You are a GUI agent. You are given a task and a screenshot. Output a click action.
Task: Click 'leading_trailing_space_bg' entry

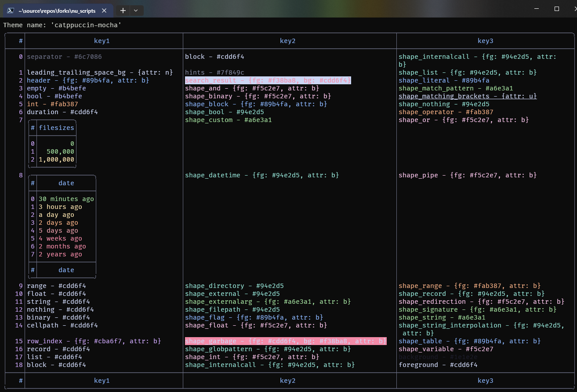tap(100, 72)
